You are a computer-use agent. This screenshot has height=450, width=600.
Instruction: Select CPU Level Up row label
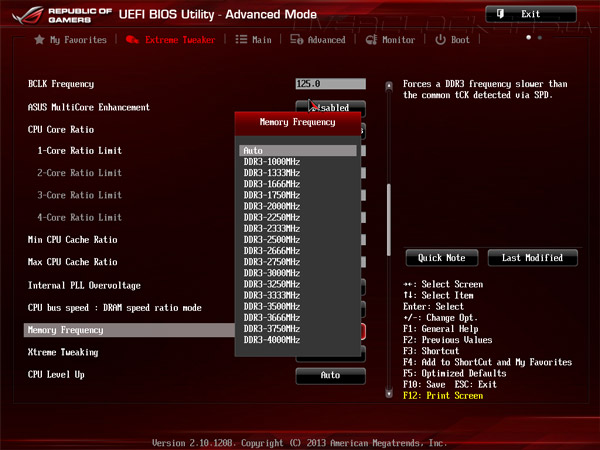tap(56, 375)
